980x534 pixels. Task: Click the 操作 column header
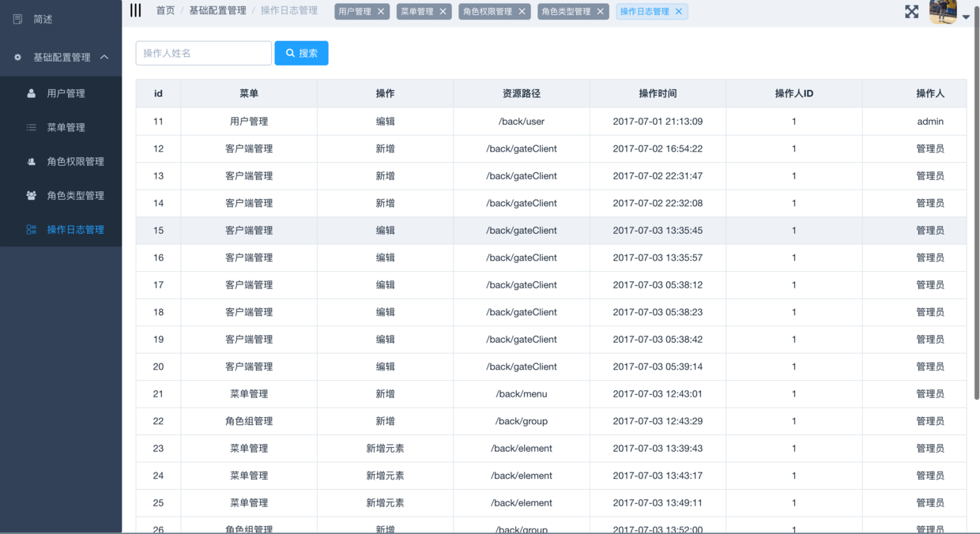point(385,93)
